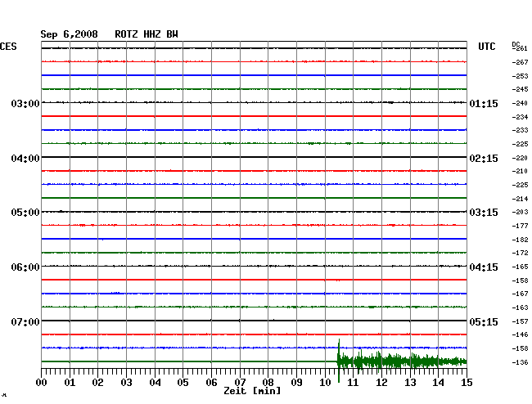Select the '07:00' local time label

(x=25, y=321)
